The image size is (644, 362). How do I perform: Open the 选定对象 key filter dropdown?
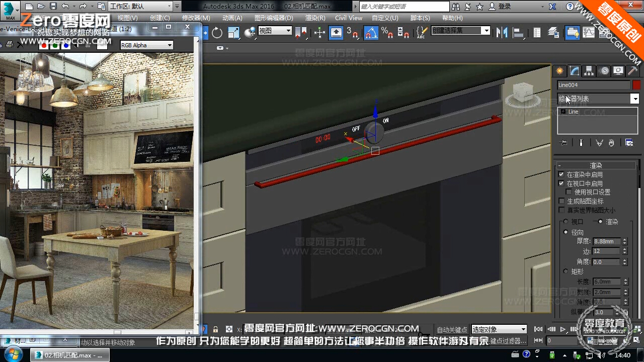coord(499,329)
